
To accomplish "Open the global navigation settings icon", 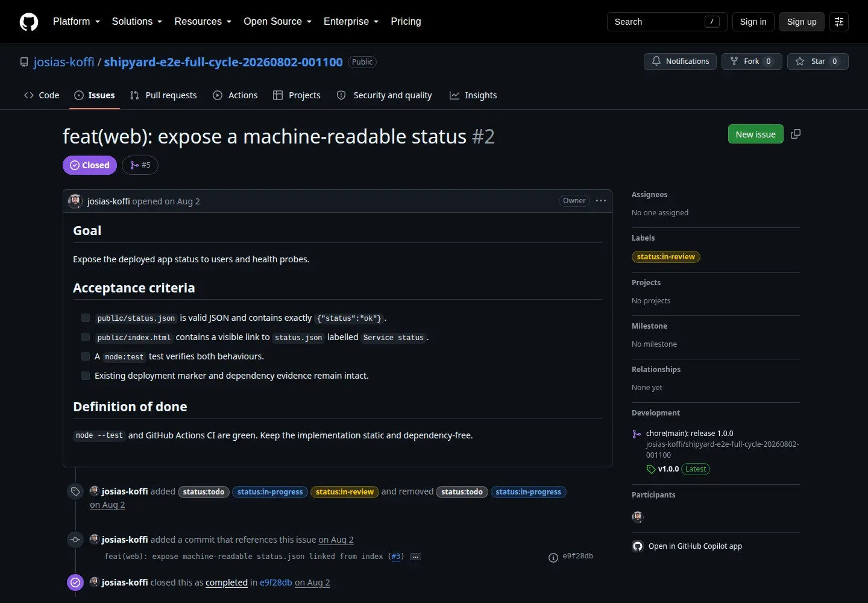I will tap(839, 22).
